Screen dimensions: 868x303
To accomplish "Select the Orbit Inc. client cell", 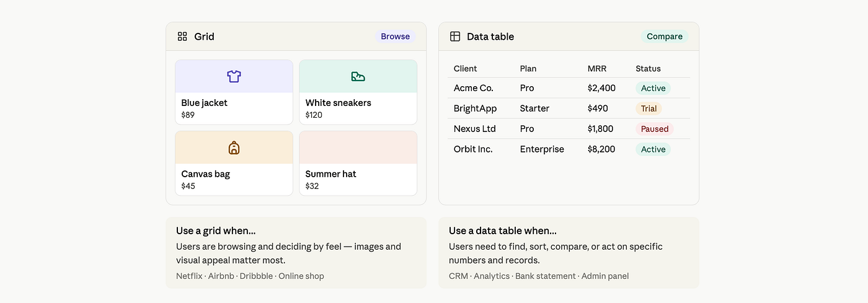I will 473,149.
